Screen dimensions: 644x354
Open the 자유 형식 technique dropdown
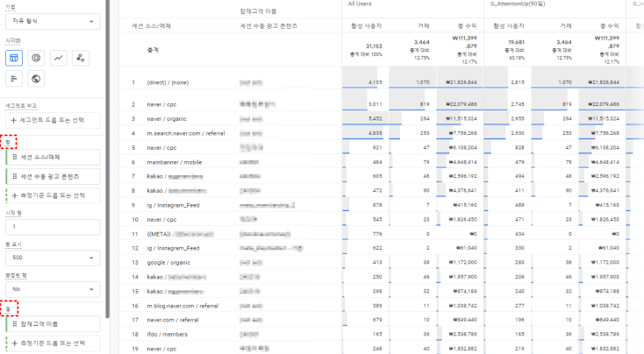[53, 21]
